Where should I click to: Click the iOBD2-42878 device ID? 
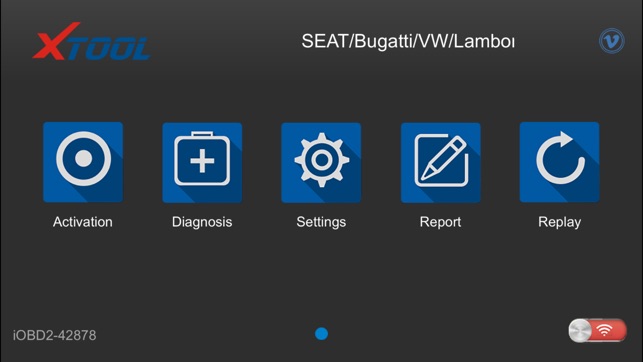pos(55,335)
